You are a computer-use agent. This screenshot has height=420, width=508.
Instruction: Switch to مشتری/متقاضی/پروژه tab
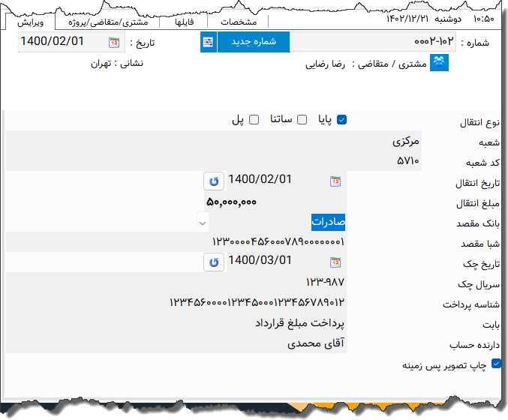[x=108, y=22]
